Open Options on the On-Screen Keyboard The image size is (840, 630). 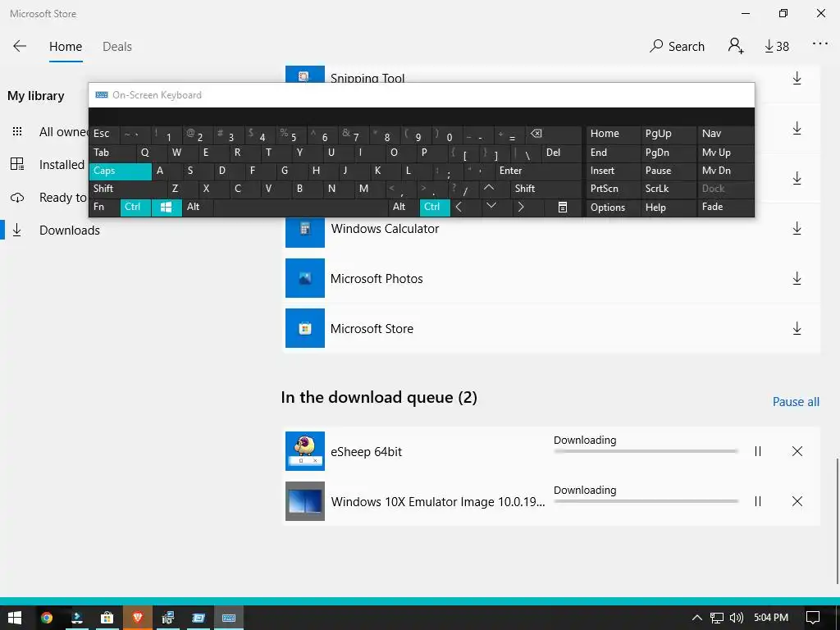[613, 208]
